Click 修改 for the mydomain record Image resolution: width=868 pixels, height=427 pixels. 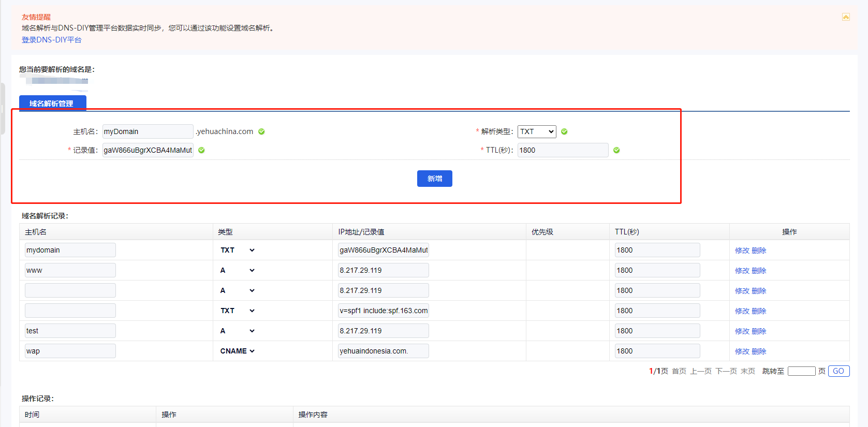pos(742,251)
